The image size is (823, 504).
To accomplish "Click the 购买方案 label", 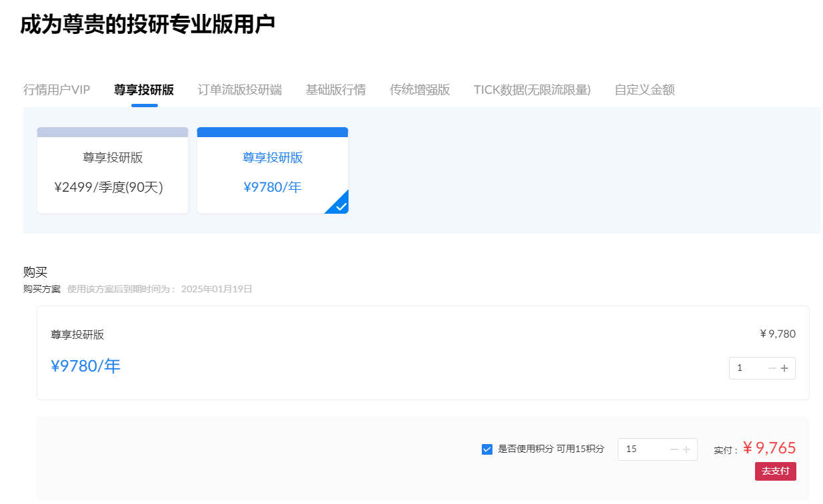I will point(42,289).
